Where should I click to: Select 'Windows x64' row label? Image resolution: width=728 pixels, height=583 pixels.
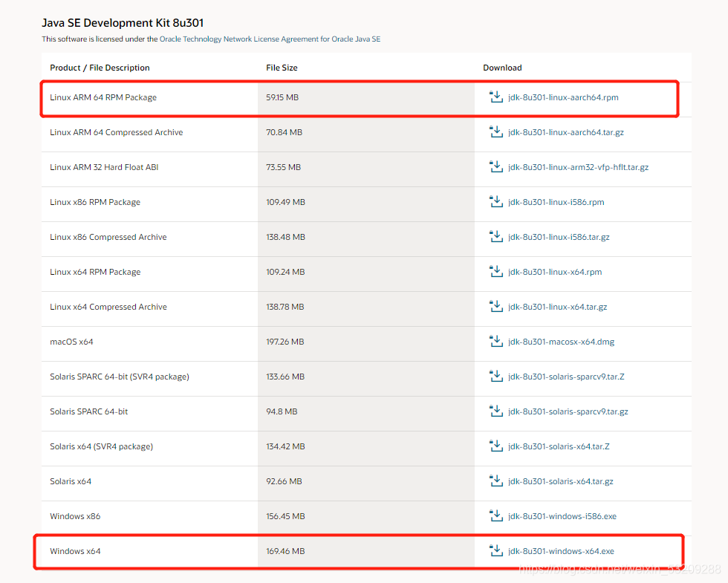(x=75, y=551)
